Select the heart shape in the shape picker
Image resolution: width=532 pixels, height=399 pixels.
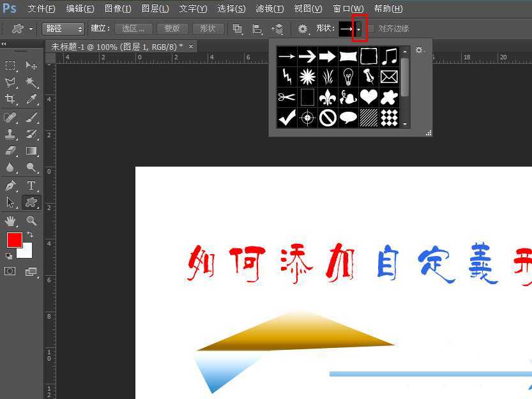369,97
